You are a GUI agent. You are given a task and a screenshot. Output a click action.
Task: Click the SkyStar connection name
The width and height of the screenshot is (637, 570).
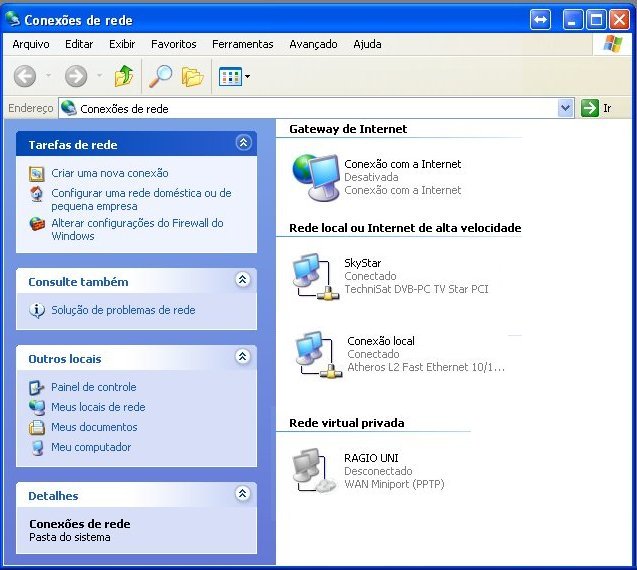click(x=362, y=263)
